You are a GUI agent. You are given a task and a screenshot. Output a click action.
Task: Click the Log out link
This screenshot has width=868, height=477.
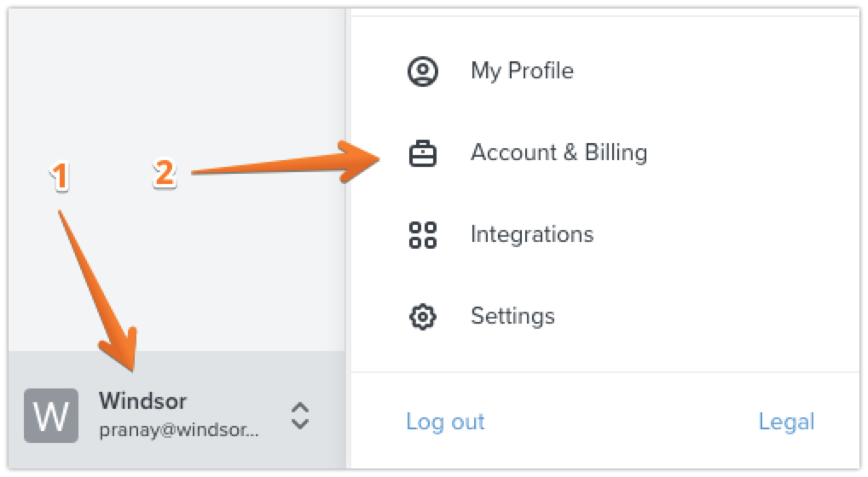click(x=445, y=422)
